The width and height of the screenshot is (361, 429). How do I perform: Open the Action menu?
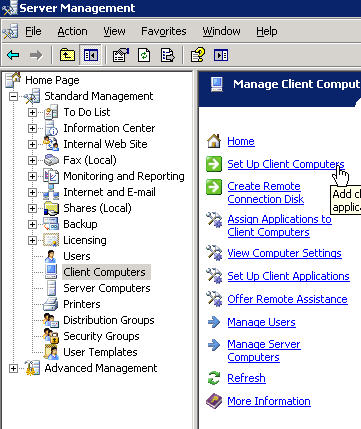coord(72,31)
